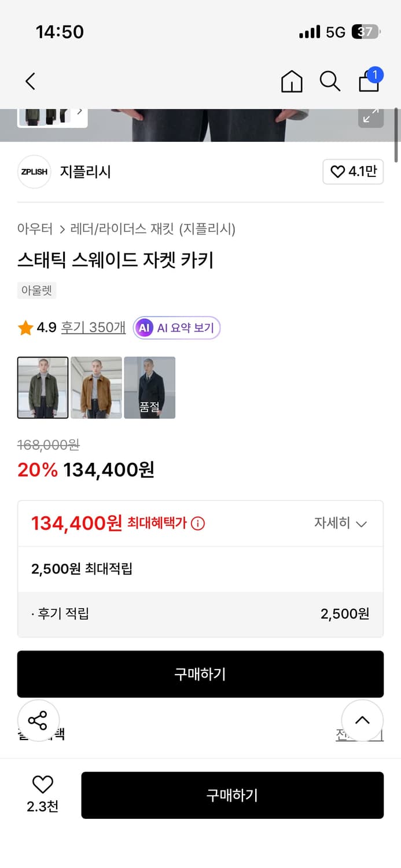Tap the heart icon next to 4.1만
The image size is (401, 868).
point(337,172)
